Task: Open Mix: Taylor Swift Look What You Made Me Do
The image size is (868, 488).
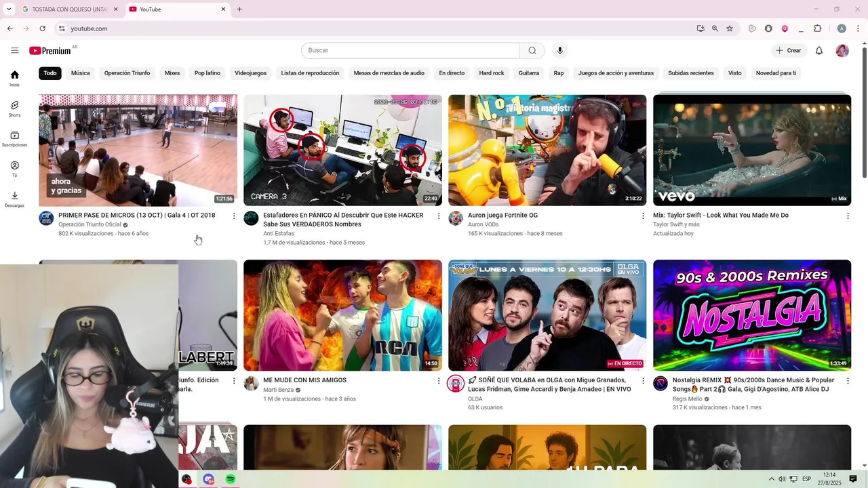Action: [x=721, y=216]
